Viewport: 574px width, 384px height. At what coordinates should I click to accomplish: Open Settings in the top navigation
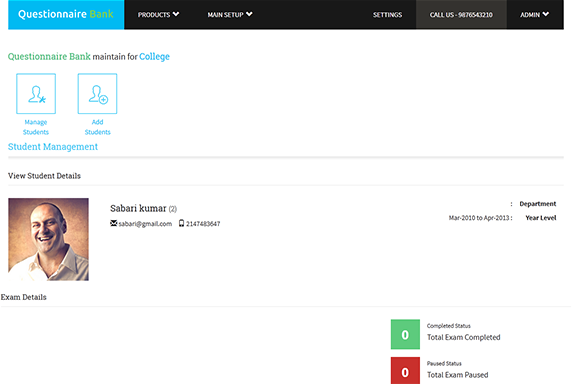[387, 15]
